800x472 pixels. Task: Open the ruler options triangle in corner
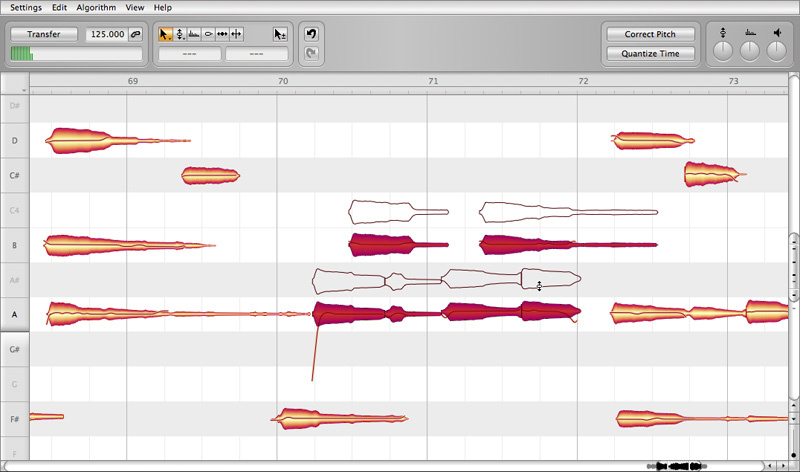click(x=23, y=90)
